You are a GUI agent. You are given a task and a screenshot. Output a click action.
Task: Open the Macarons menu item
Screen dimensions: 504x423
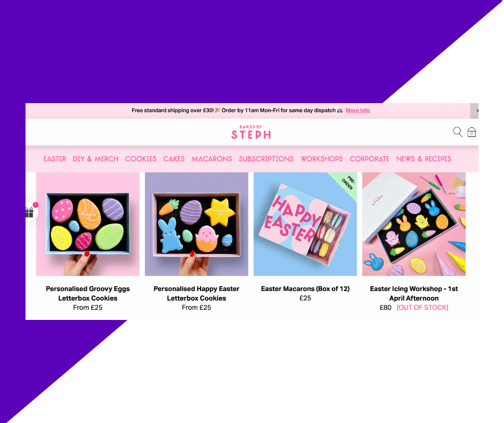pyautogui.click(x=212, y=159)
